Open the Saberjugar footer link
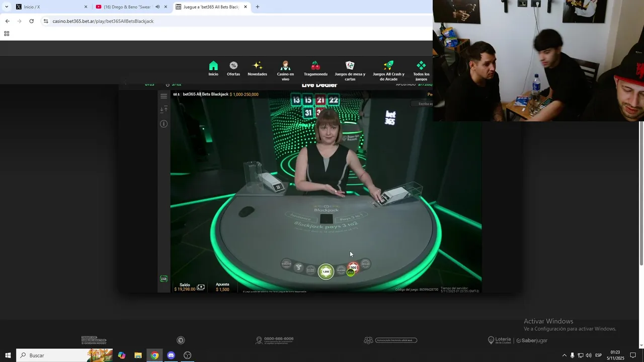 tap(532, 340)
